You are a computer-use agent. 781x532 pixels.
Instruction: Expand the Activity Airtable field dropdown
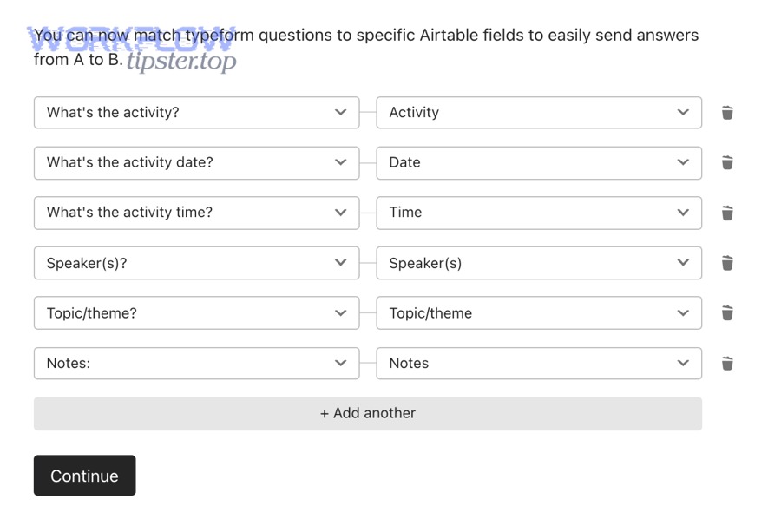tap(538, 113)
